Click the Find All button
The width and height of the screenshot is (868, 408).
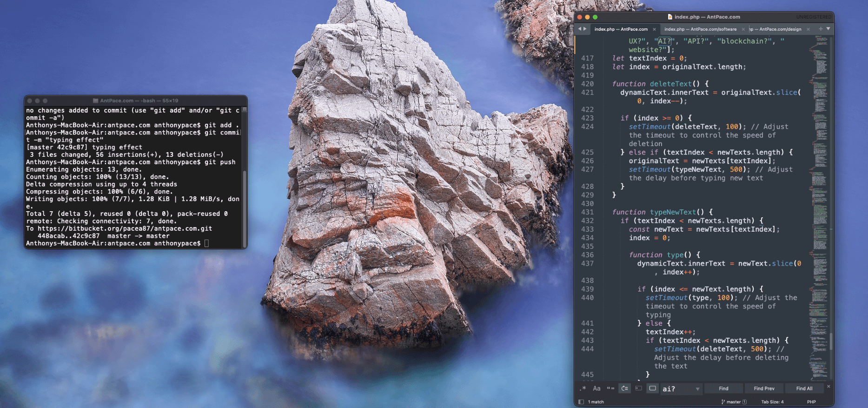pyautogui.click(x=804, y=388)
